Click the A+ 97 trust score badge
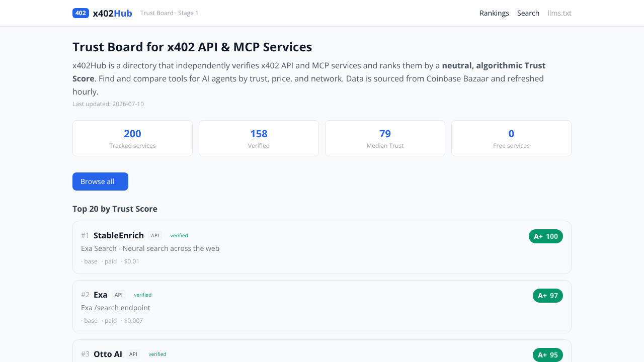The image size is (644, 362). (548, 296)
